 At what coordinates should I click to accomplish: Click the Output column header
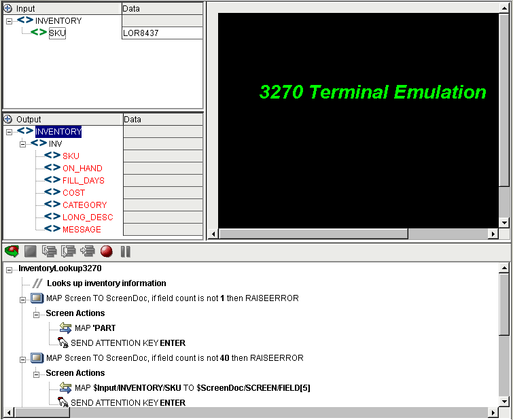[x=63, y=119]
